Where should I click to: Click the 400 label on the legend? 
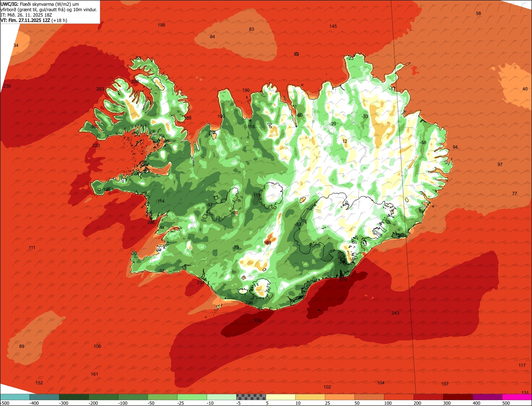476,403
